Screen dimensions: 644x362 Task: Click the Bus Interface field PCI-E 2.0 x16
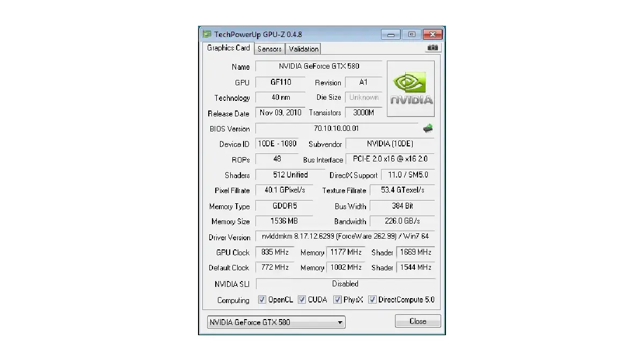(x=390, y=159)
